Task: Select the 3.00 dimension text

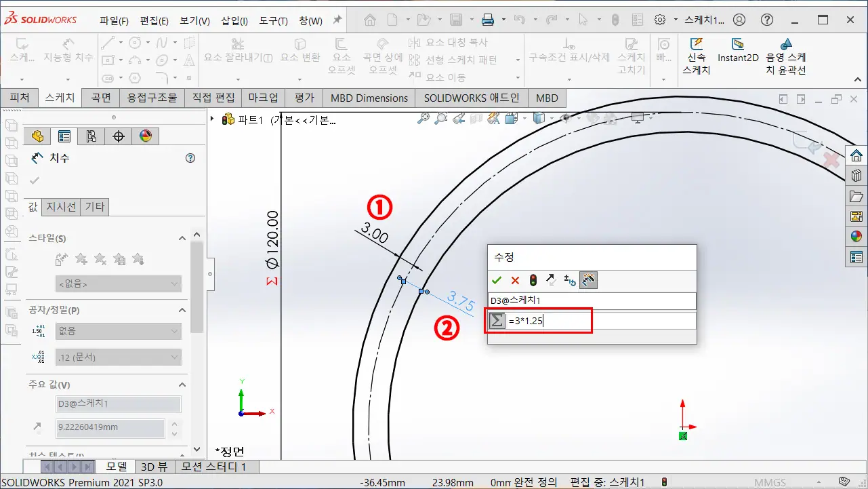Action: click(375, 233)
